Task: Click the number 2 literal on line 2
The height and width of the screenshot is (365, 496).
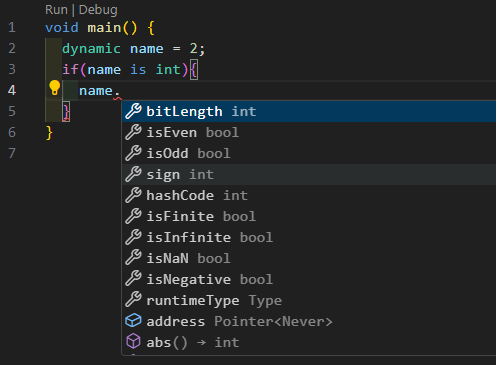Action: pyautogui.click(x=193, y=48)
